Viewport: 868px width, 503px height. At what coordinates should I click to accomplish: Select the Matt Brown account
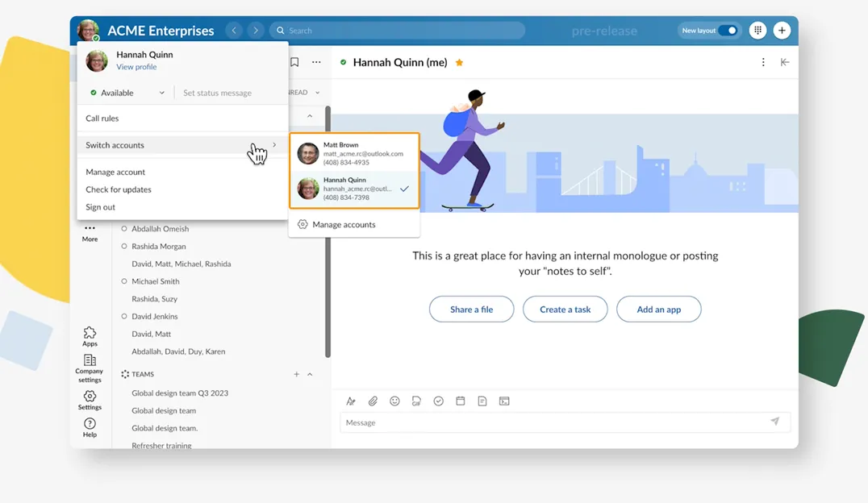(354, 153)
